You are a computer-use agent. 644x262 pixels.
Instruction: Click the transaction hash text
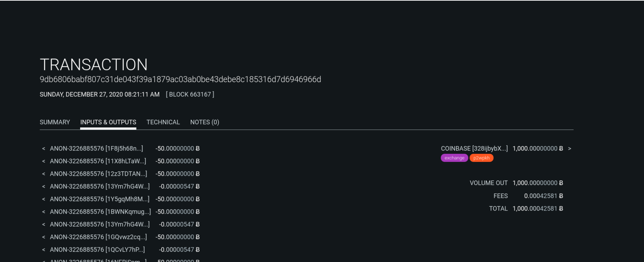[x=180, y=79]
